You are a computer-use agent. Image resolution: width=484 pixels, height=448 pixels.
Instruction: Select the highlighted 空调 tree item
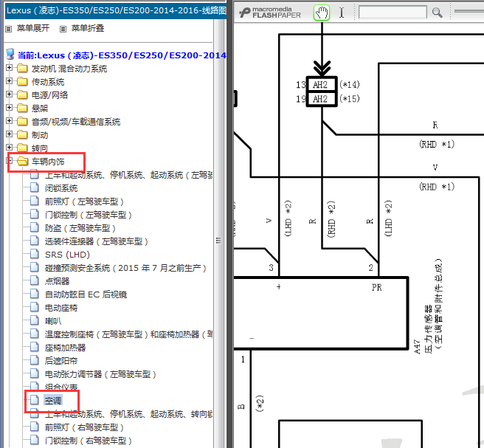pyautogui.click(x=53, y=401)
